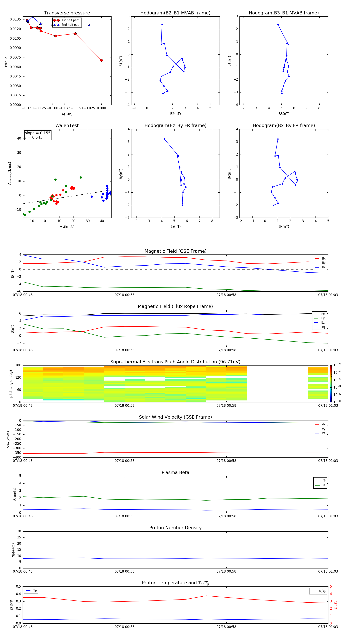
Task: Click the "Hodogram(B2_B1 MVAB frame)" title
Action: click(x=175, y=13)
